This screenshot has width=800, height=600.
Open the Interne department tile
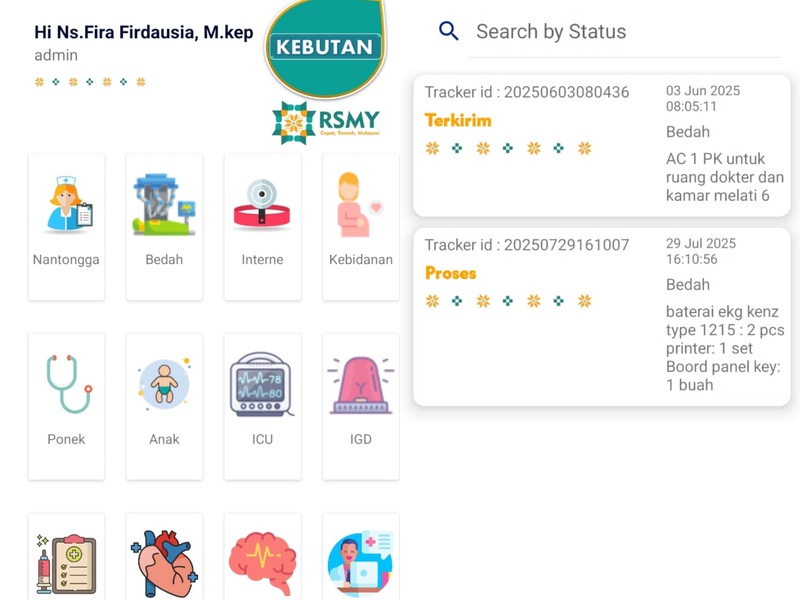pyautogui.click(x=262, y=205)
